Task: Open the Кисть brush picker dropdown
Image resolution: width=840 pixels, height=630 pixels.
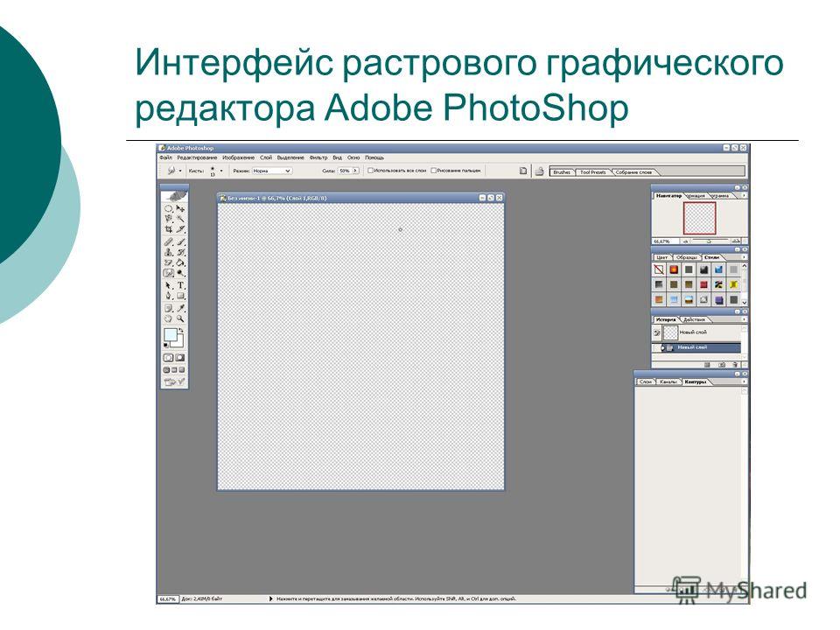Action: point(221,171)
